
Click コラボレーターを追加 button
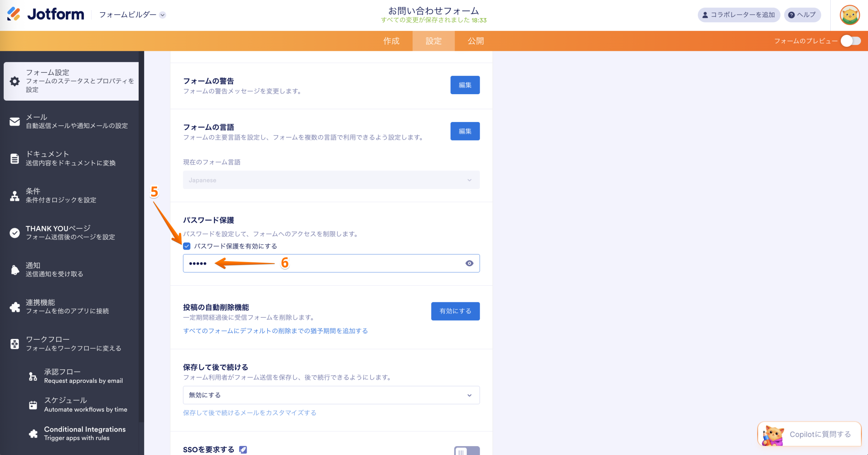pyautogui.click(x=739, y=15)
